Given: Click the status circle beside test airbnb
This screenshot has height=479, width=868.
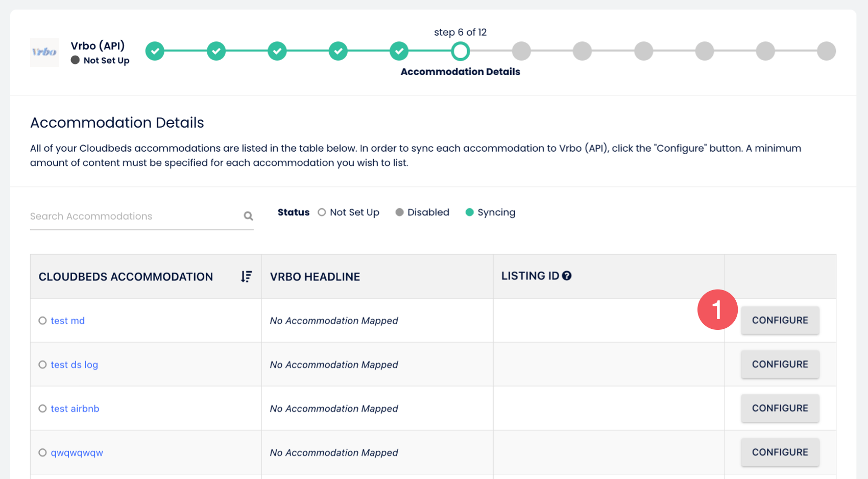Looking at the screenshot, I should (x=42, y=409).
